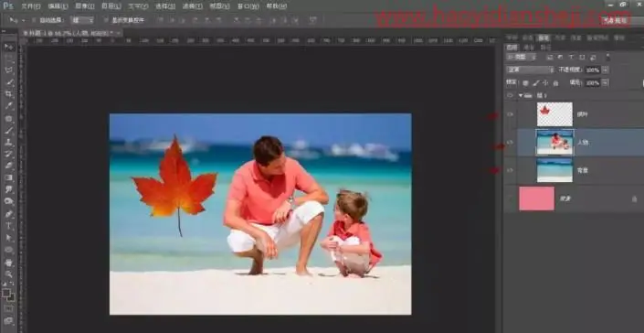
Task: Open the 图像(I) menu
Action: tap(85, 6)
